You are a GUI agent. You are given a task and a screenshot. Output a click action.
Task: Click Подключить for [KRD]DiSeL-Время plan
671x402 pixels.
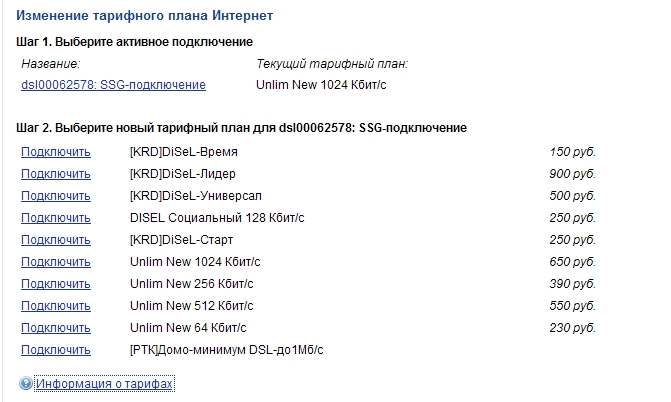[56, 152]
